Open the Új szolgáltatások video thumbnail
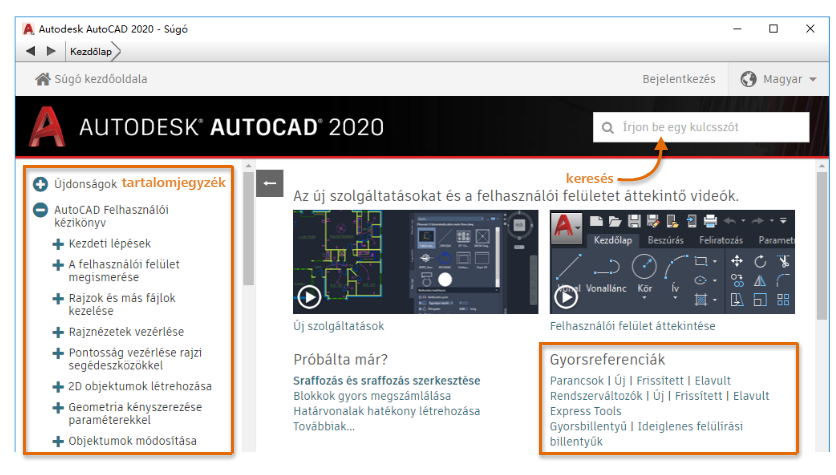 click(x=415, y=262)
